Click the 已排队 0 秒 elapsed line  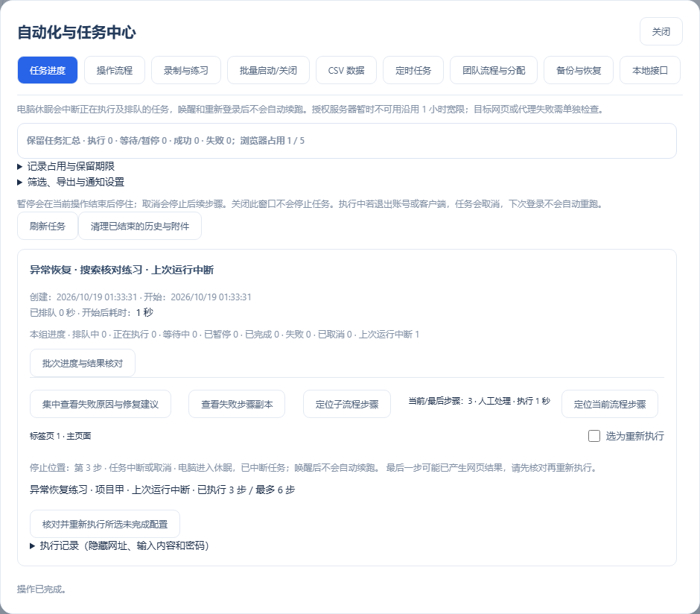(x=92, y=312)
